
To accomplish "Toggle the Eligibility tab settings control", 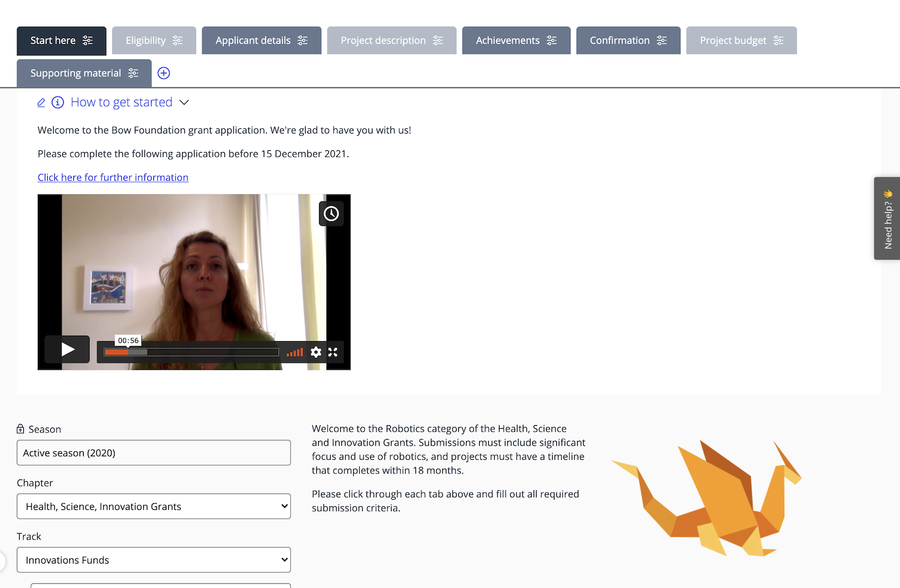I will 178,40.
